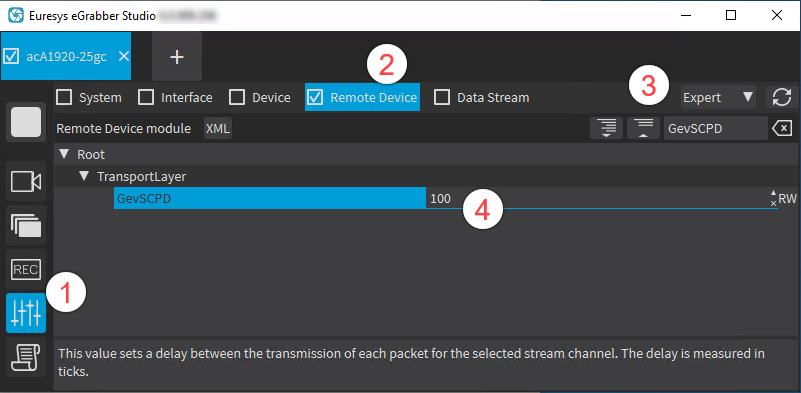Collapse the TransportLayer node
801x393 pixels.
tap(84, 176)
